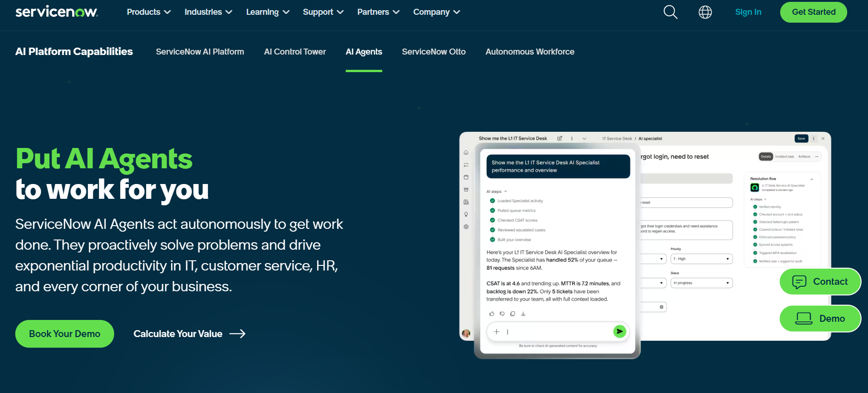
Task: Click the plus icon in the chat box
Action: (496, 332)
